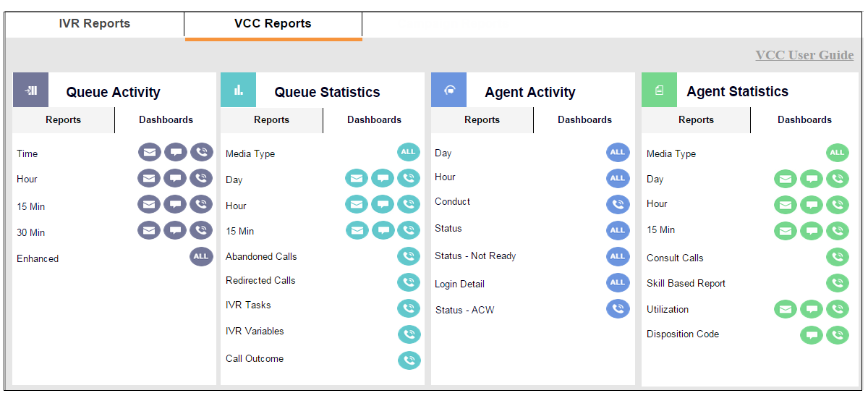This screenshot has height=401, width=868.
Task: Click the Agent Activity headset header icon
Action: tap(449, 90)
